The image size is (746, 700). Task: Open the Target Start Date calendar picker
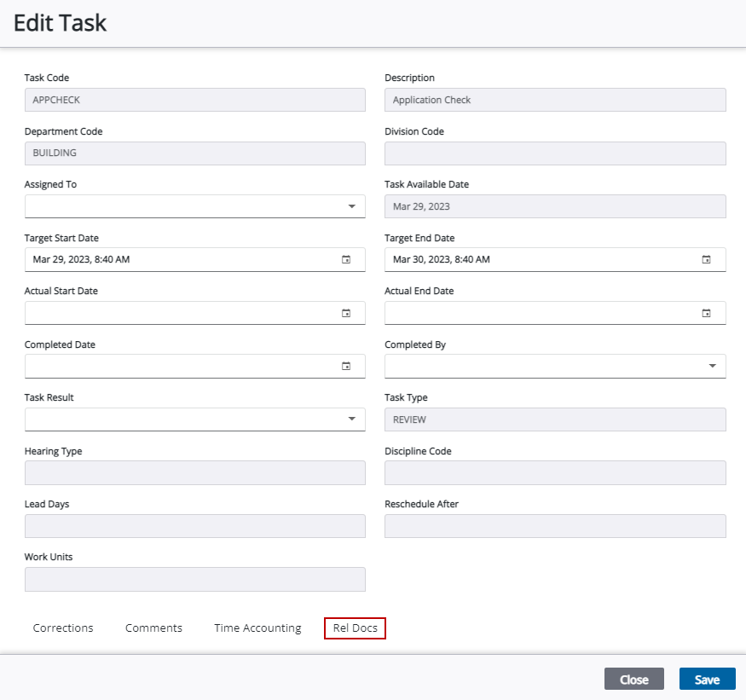click(x=346, y=259)
